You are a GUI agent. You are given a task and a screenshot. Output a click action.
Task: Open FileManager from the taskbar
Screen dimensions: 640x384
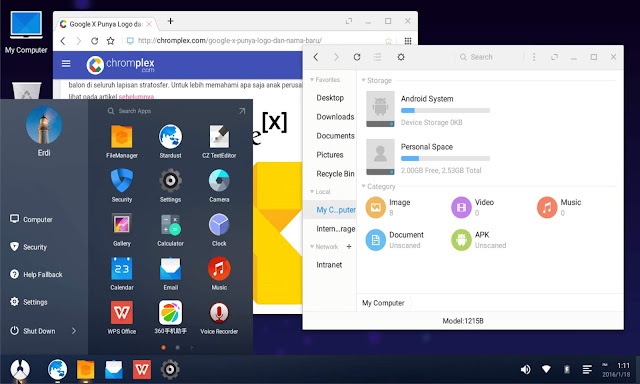[85, 370]
